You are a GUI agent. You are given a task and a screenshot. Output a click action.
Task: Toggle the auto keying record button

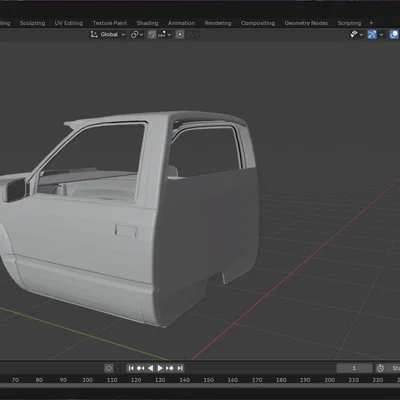pos(109,368)
